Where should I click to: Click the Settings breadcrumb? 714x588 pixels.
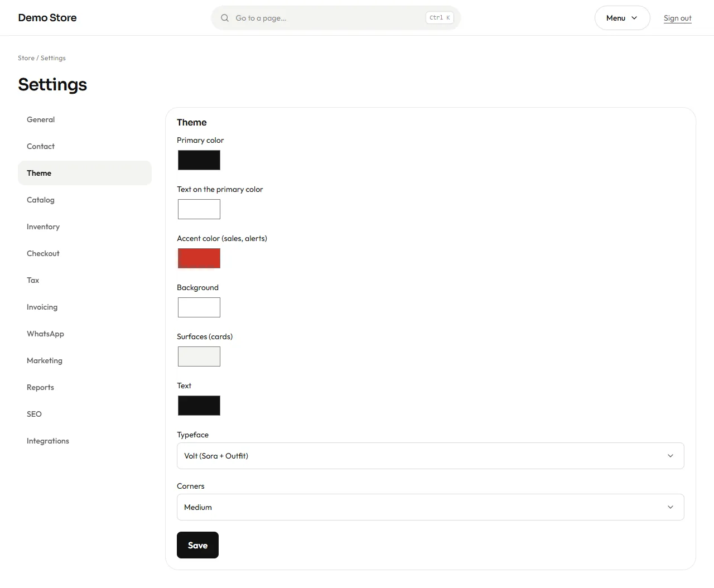coord(53,58)
